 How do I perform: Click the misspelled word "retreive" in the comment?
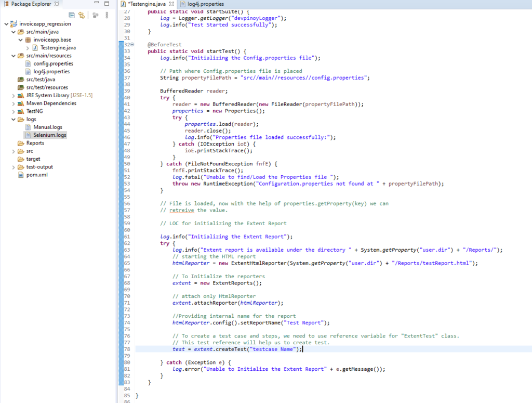181,210
